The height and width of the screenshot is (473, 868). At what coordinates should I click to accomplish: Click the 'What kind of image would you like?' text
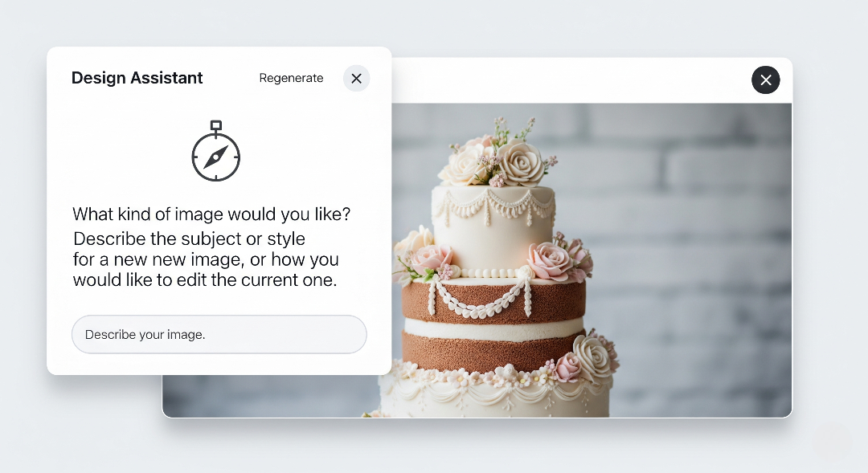[x=211, y=214]
